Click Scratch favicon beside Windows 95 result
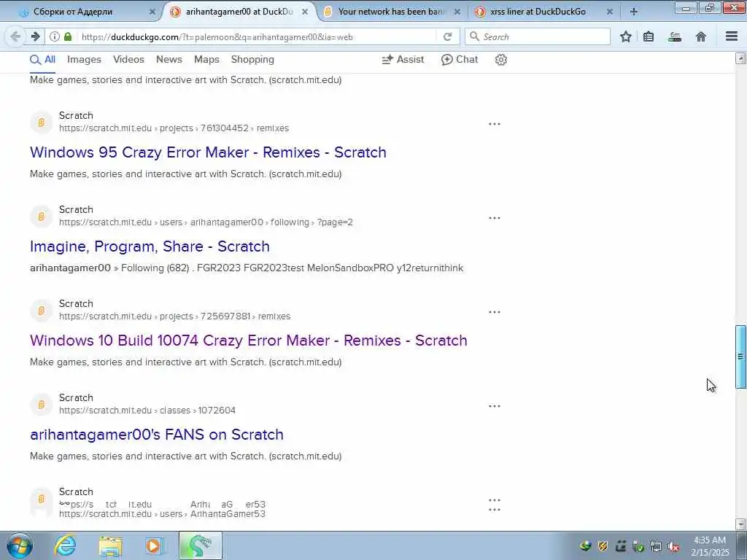The height and width of the screenshot is (560, 747). click(42, 122)
